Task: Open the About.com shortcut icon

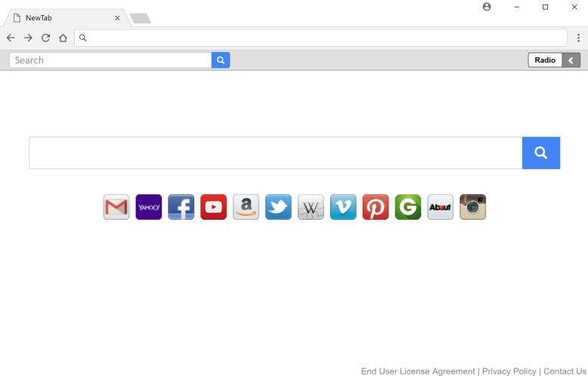Action: click(441, 207)
